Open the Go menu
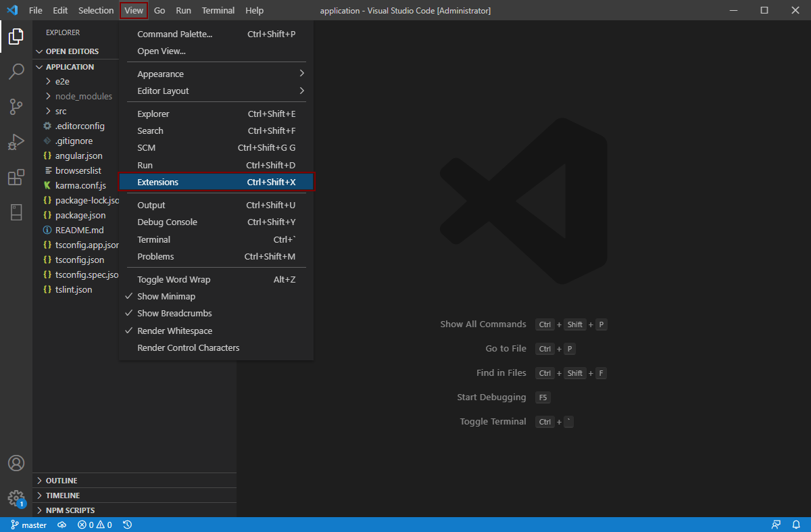Viewport: 811px width, 532px height. [159, 10]
